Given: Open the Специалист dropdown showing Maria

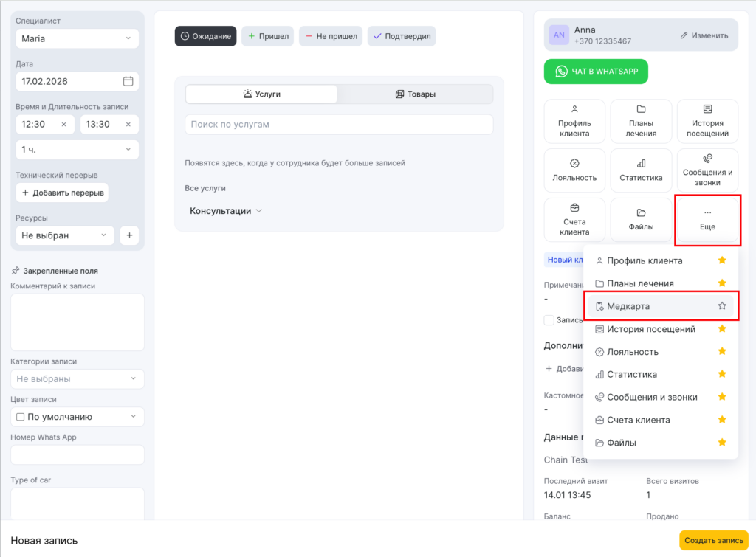Looking at the screenshot, I should [77, 38].
